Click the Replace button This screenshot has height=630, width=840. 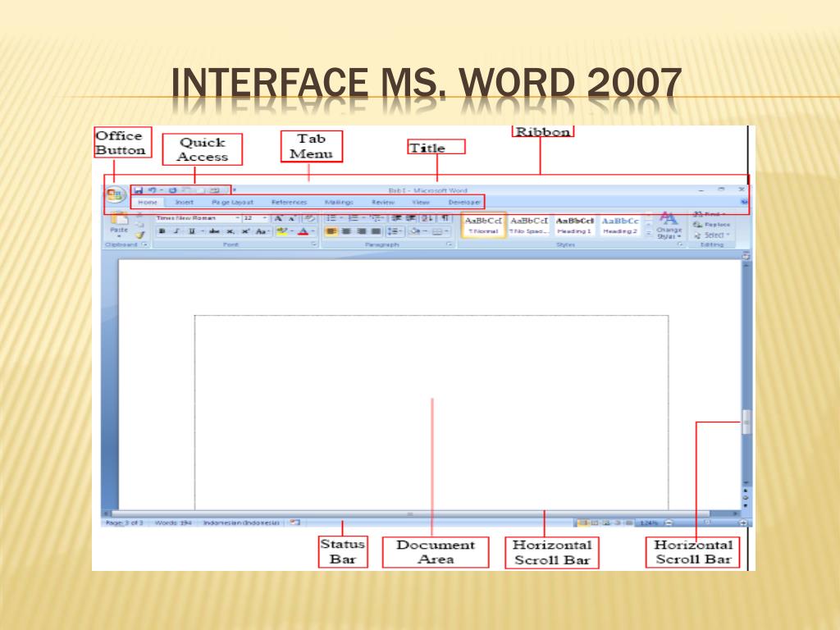click(712, 225)
